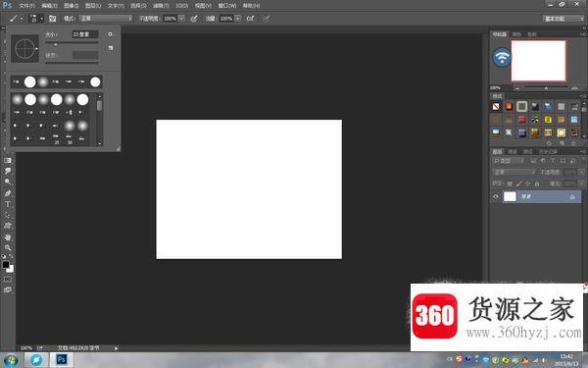The image size is (588, 368).
Task: Open the Edit menu
Action: click(49, 6)
